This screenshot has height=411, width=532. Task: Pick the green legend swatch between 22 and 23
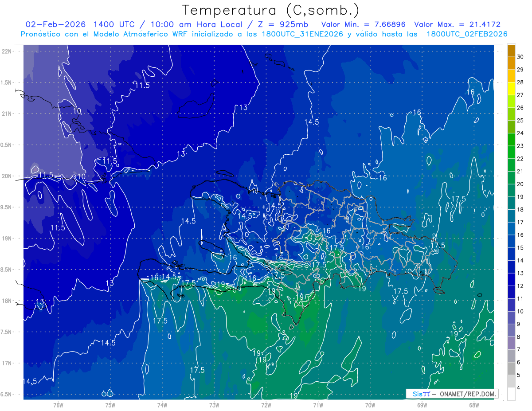pos(511,152)
